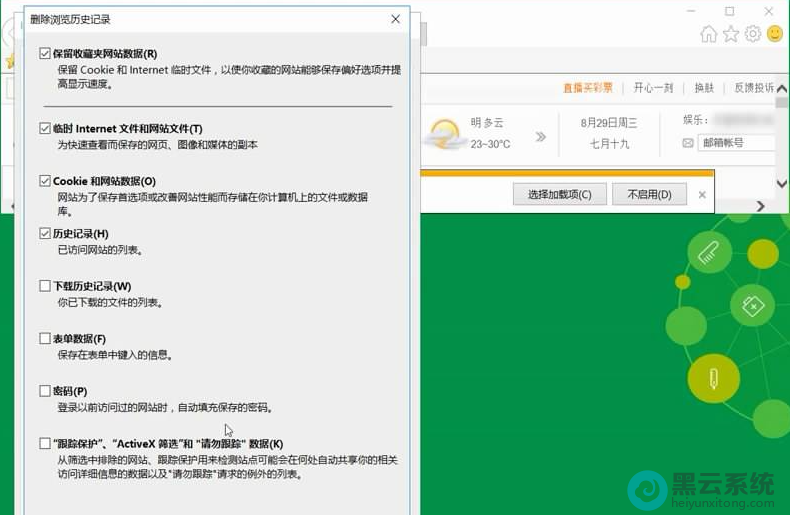Click the mail envelope icon

[x=688, y=143]
